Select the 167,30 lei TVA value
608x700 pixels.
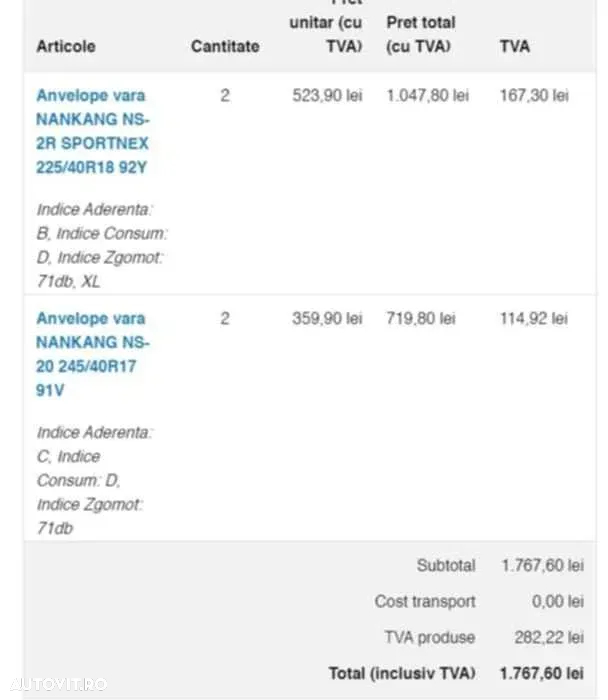(x=534, y=96)
